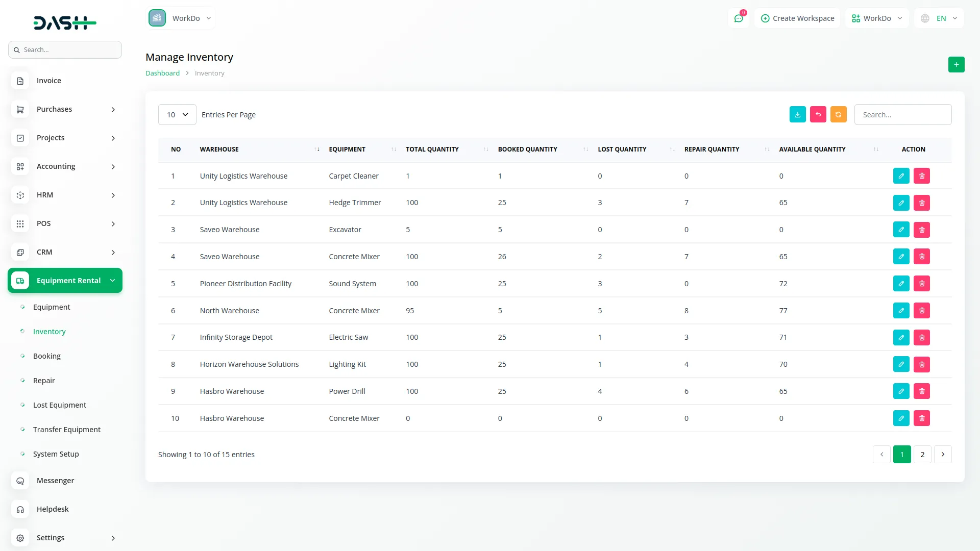Click the orange refresh icon button

click(x=838, y=115)
